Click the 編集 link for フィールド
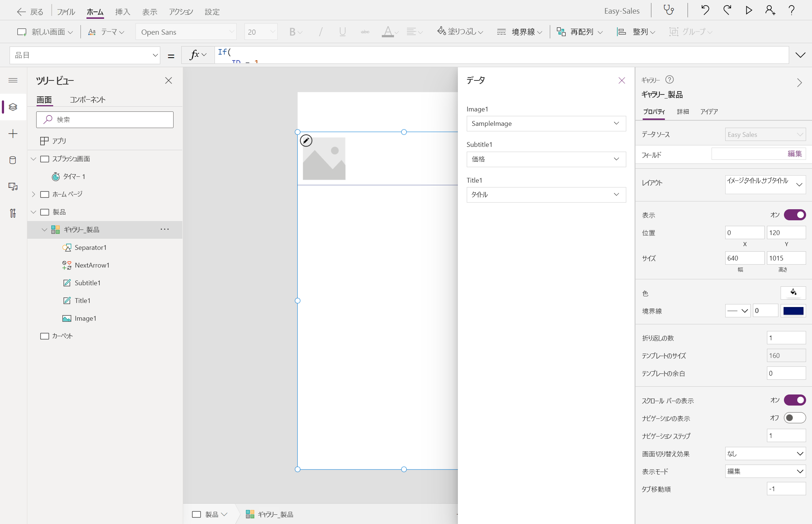Screen dimensions: 812x524 794,154
